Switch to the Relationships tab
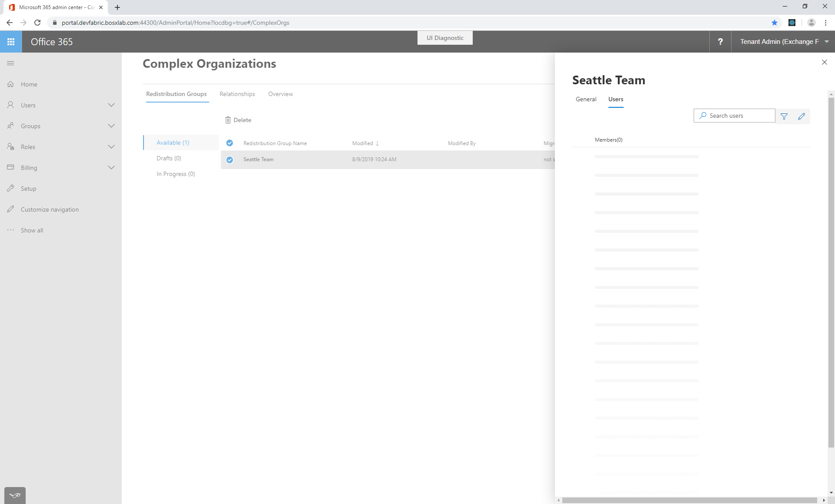This screenshot has width=835, height=504. (237, 94)
